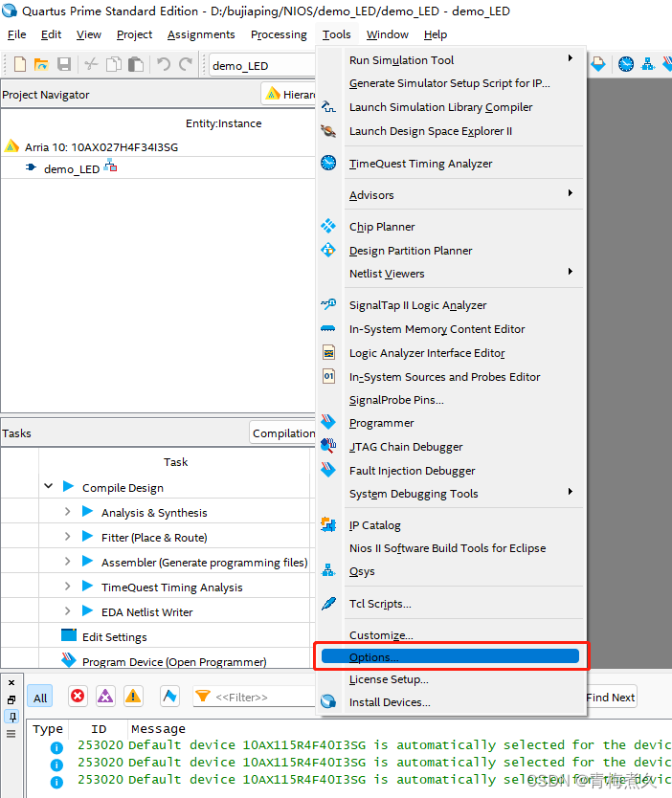
Task: Run Fitter (Place & Route) play arrow
Action: pos(87,536)
